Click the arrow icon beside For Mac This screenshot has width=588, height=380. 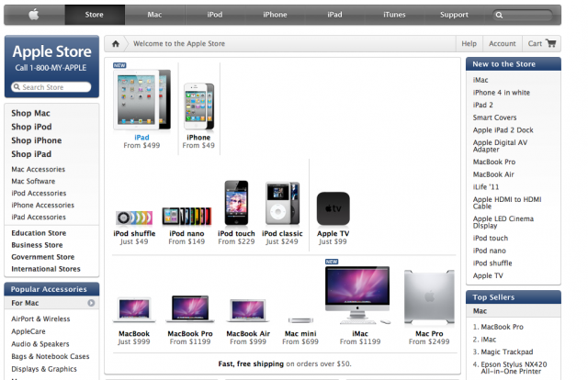(91, 303)
